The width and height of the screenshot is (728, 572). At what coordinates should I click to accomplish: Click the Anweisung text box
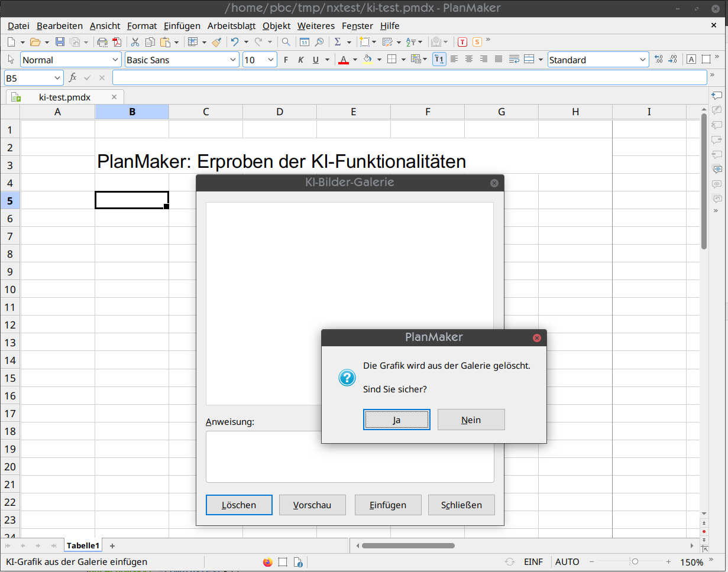(x=350, y=457)
